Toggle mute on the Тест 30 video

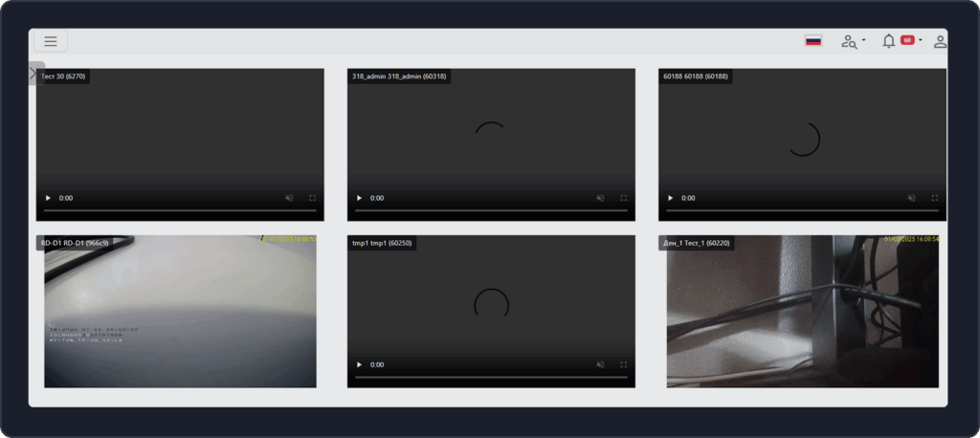[289, 198]
